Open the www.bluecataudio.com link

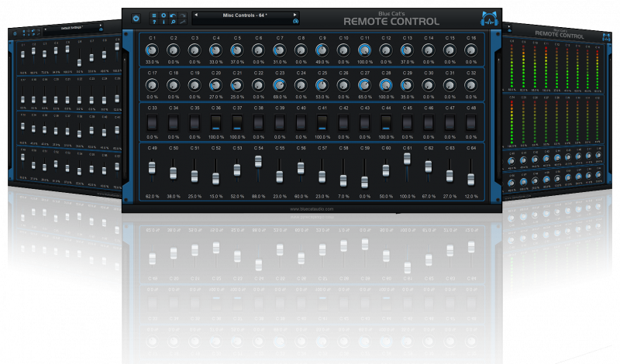point(312,208)
